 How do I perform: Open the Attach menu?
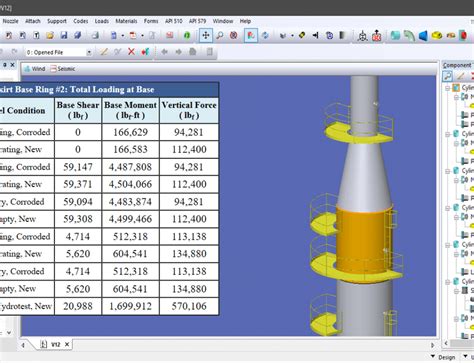coord(33,21)
